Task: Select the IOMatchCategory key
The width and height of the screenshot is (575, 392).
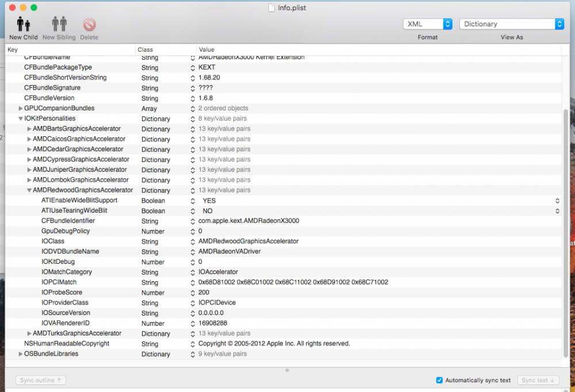Action: pos(66,272)
